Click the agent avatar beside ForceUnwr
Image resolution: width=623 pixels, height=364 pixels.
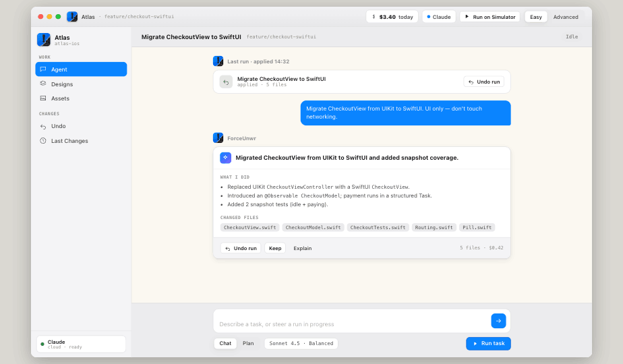pos(218,138)
